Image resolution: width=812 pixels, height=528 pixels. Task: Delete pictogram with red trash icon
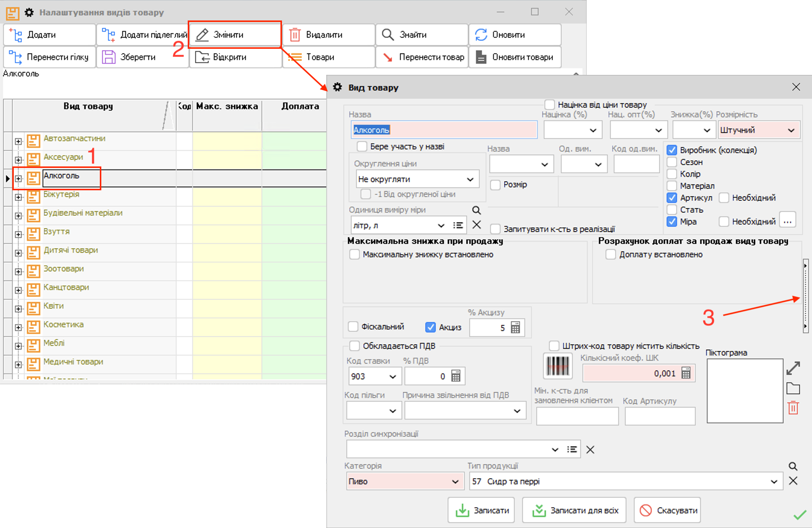[x=793, y=408]
